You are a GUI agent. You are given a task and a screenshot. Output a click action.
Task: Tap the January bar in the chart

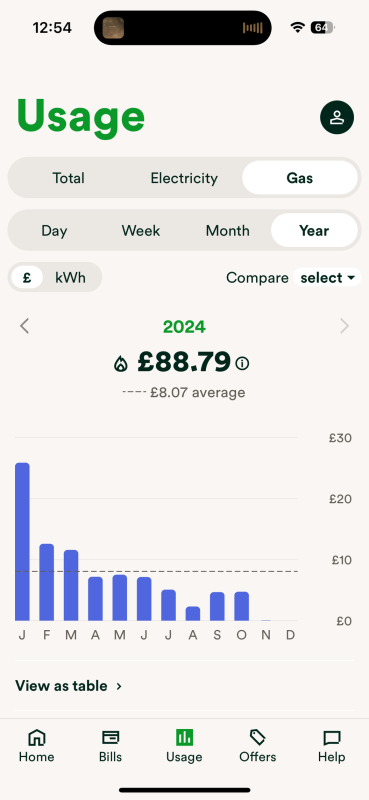[22, 541]
